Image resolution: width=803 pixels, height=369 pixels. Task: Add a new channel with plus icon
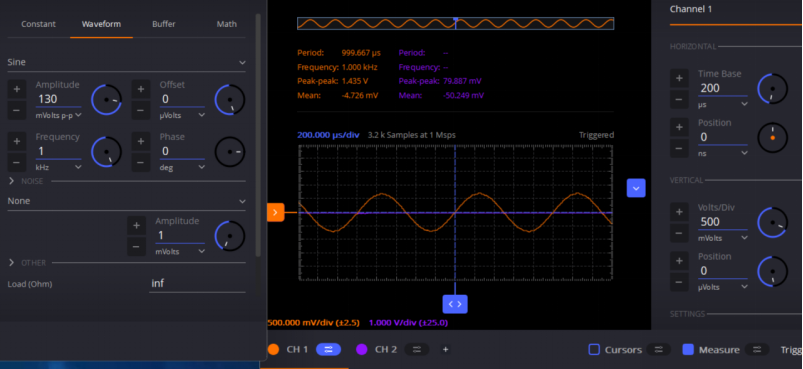446,350
